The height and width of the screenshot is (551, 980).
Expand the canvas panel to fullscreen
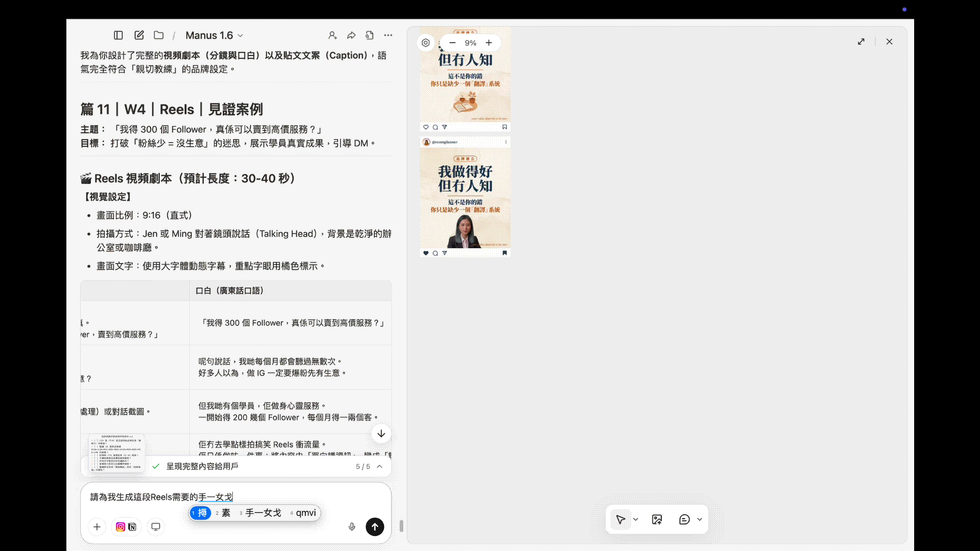861,42
